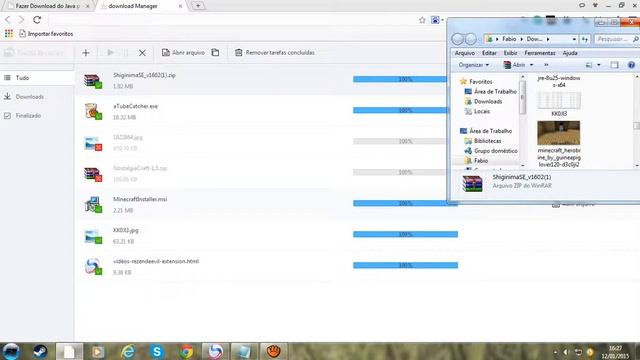Reload the page with the refresh button
This screenshot has height=360, width=640.
click(x=37, y=20)
